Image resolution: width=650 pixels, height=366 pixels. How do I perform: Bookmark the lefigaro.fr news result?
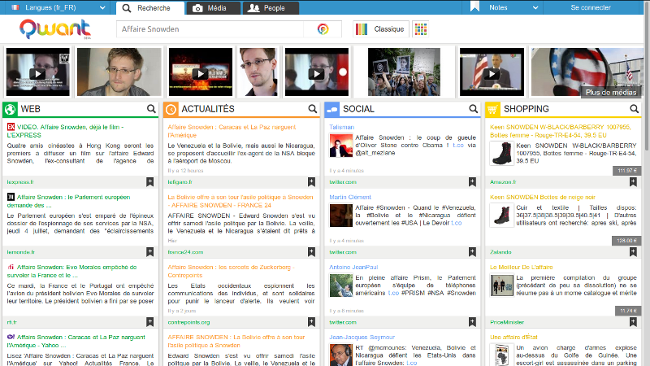[311, 182]
